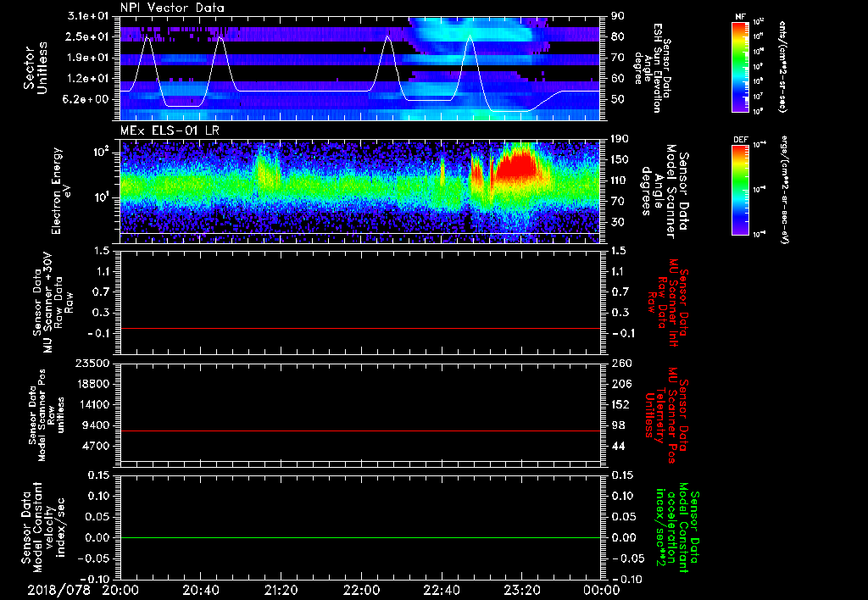The width and height of the screenshot is (868, 600).
Task: Click the 152 telemetry tick value
Action: point(621,404)
